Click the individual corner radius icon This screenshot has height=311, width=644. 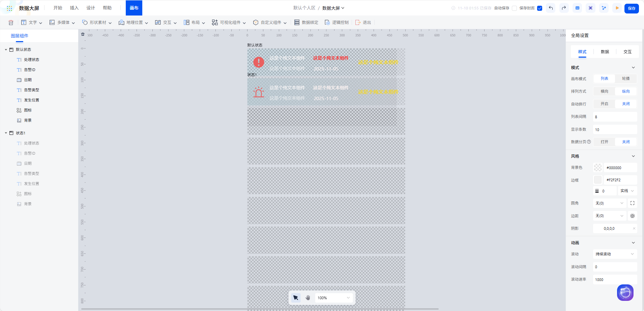point(632,203)
